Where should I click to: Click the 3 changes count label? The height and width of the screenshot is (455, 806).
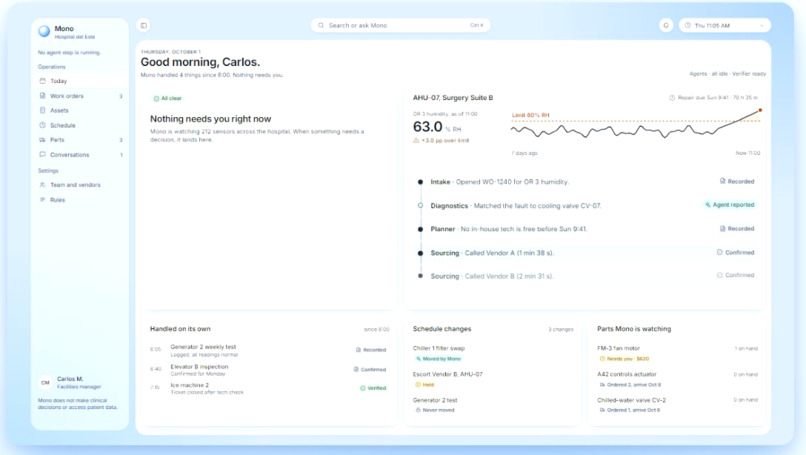tap(560, 329)
